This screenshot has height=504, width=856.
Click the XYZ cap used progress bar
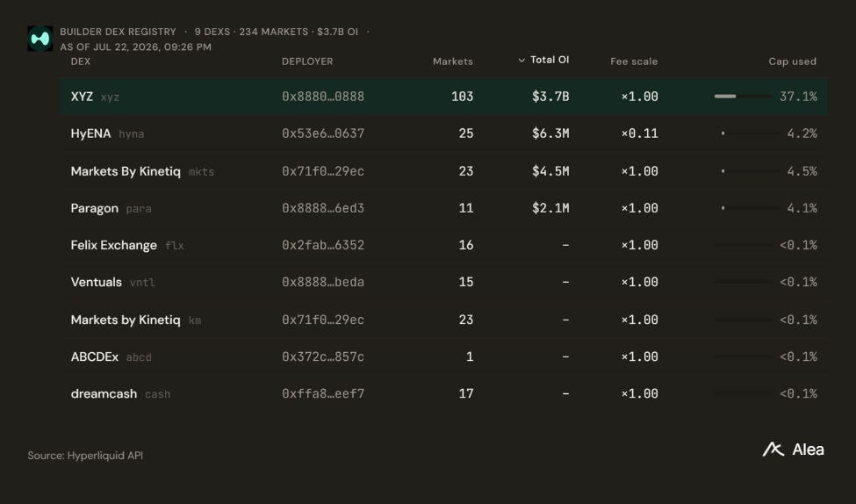pos(743,97)
